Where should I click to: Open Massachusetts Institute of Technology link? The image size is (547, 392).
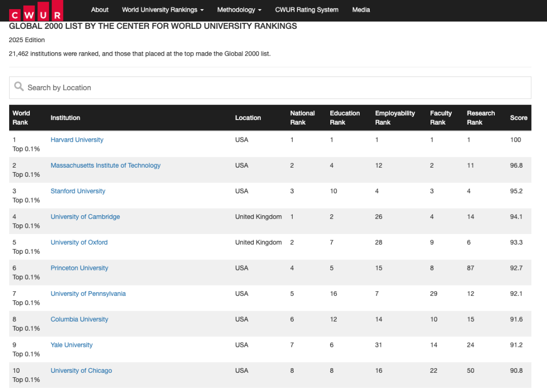coord(105,165)
